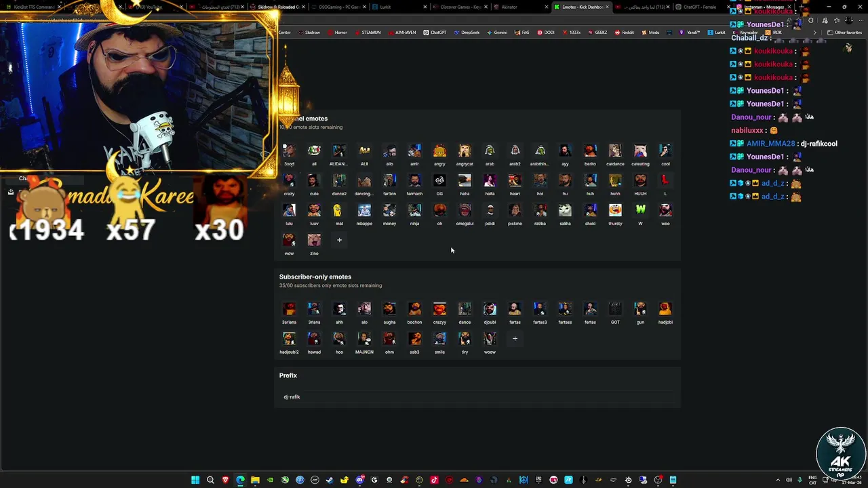Screen dimensions: 868x488
Task: Select the 'fartas3' subscriber emote
Action: point(540,309)
